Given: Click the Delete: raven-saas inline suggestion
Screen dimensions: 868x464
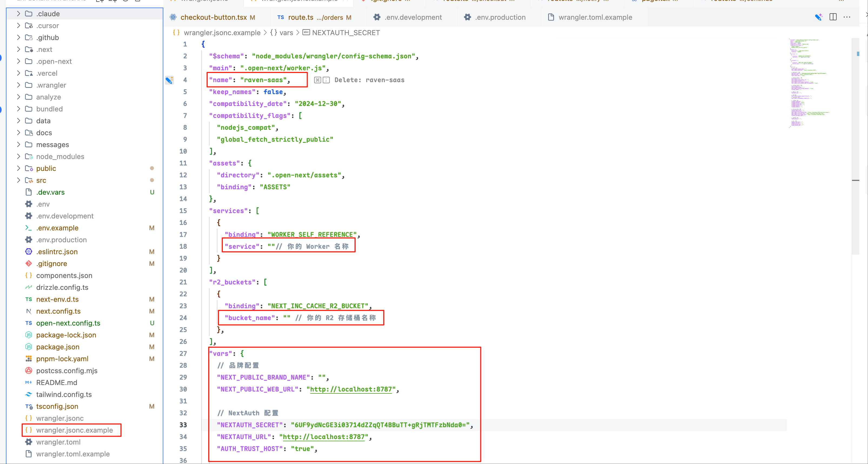Looking at the screenshot, I should (x=369, y=80).
